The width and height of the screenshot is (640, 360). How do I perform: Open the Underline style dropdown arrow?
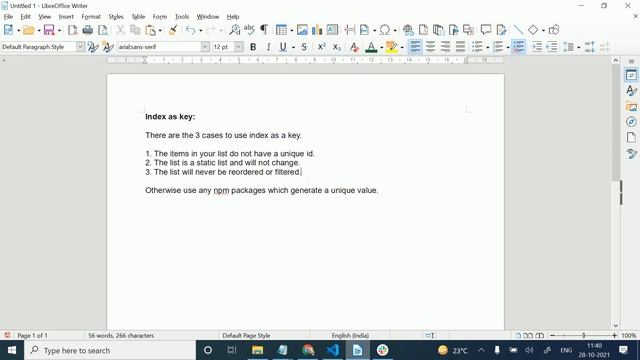[x=293, y=47]
